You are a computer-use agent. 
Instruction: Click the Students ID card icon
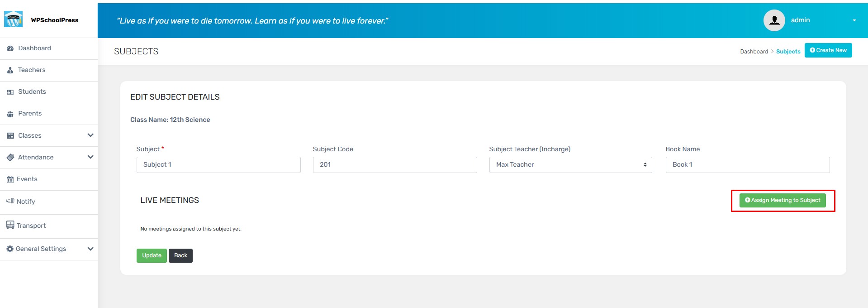point(10,92)
